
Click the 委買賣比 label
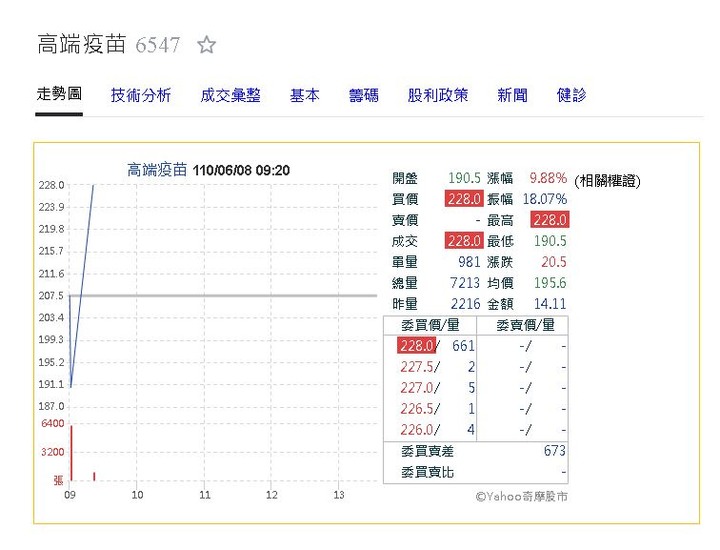coord(428,472)
